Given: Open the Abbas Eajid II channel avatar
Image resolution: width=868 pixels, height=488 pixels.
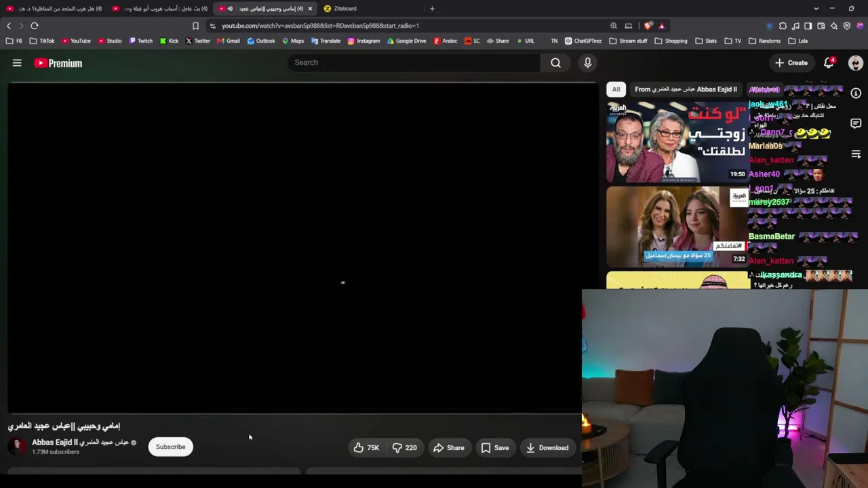Looking at the screenshot, I should (18, 447).
